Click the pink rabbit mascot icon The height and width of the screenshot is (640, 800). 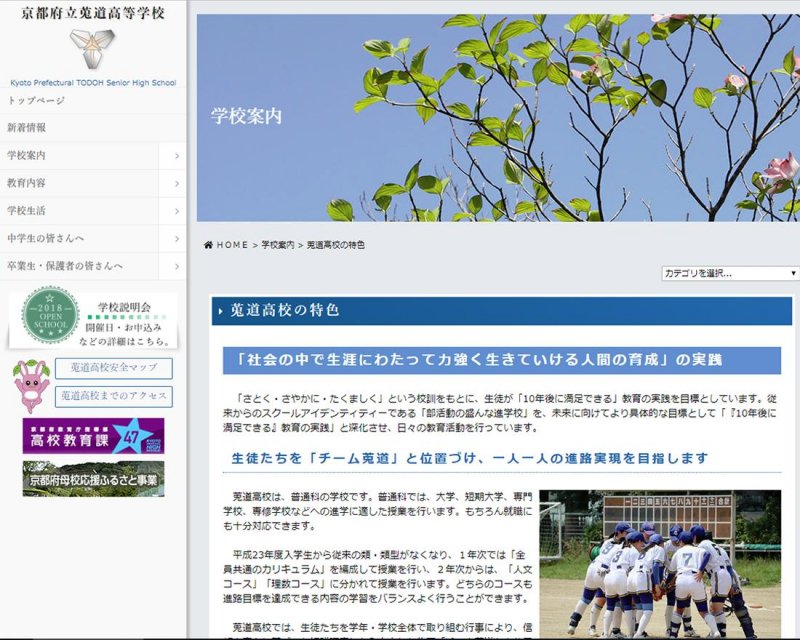click(x=31, y=385)
